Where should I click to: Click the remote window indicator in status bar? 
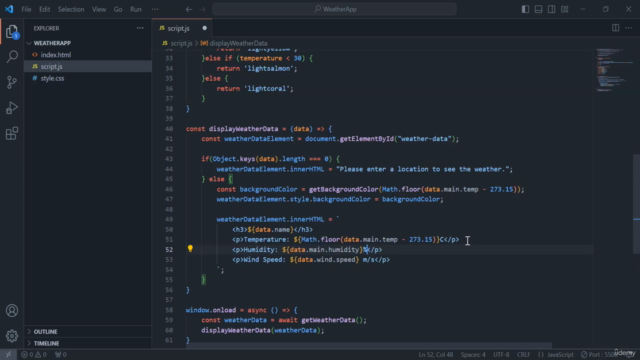[x=8, y=354]
